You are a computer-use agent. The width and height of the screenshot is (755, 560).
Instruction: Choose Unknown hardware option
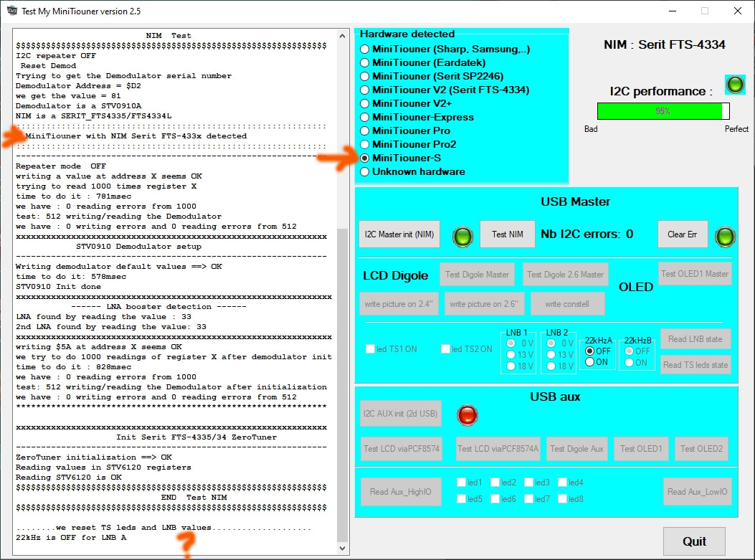click(364, 171)
